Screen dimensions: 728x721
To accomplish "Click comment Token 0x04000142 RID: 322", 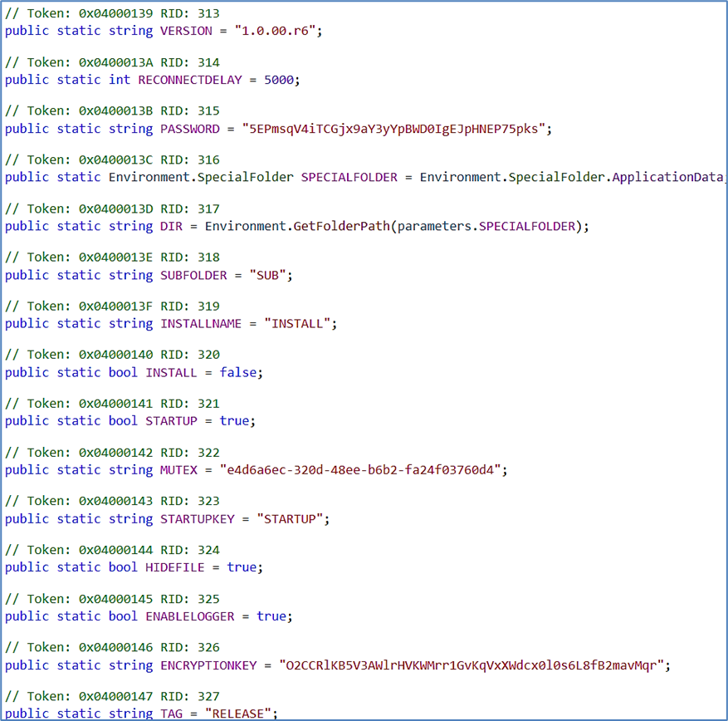I will [x=112, y=453].
